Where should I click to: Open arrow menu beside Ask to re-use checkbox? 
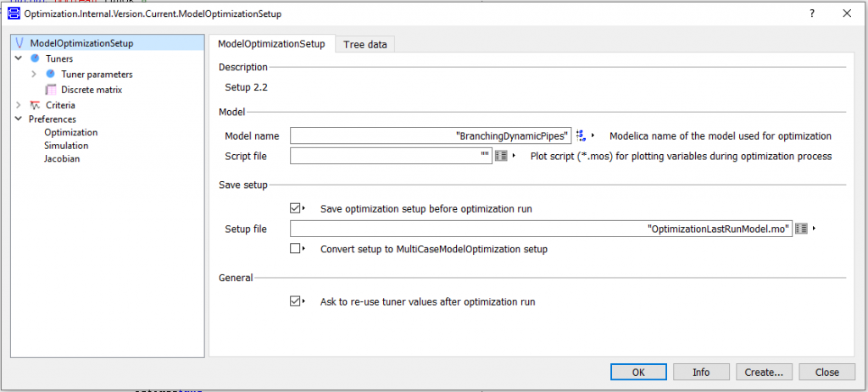pyautogui.click(x=303, y=301)
